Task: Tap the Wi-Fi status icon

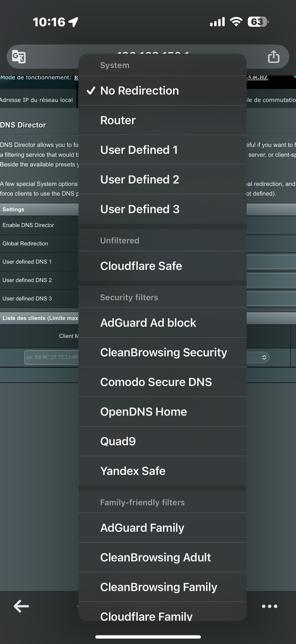Action: (236, 22)
